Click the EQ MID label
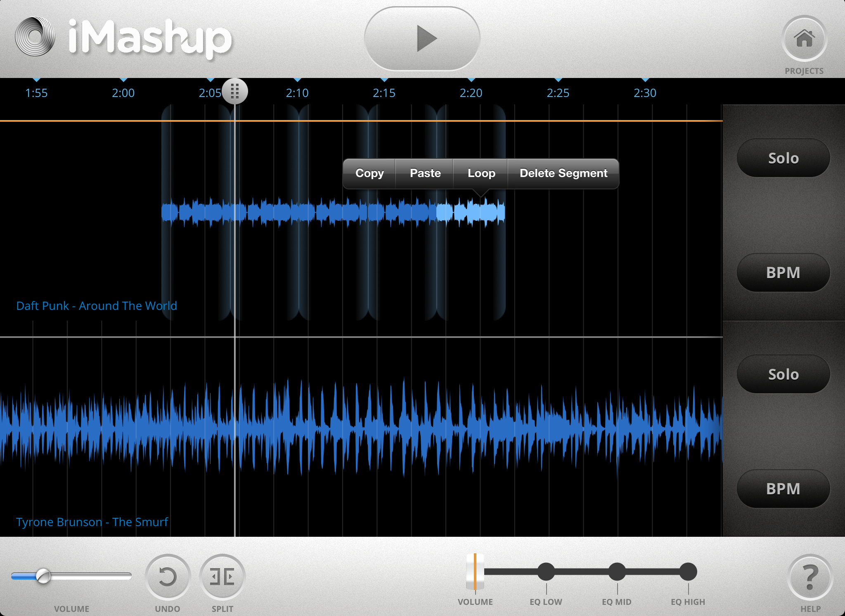 click(617, 602)
